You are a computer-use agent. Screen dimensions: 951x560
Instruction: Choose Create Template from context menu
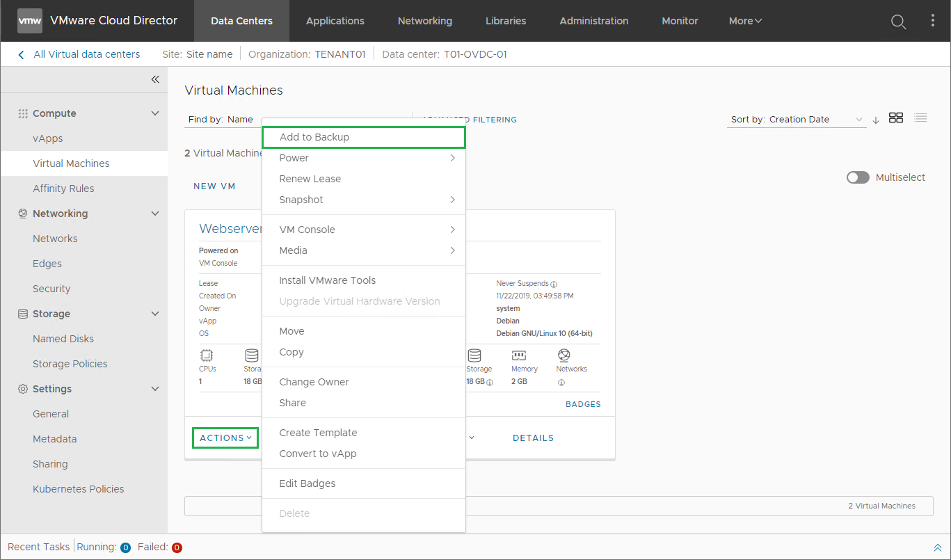(x=318, y=433)
